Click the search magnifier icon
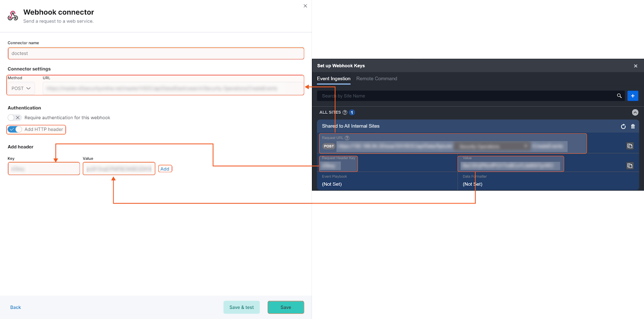644x319 pixels. (x=619, y=96)
